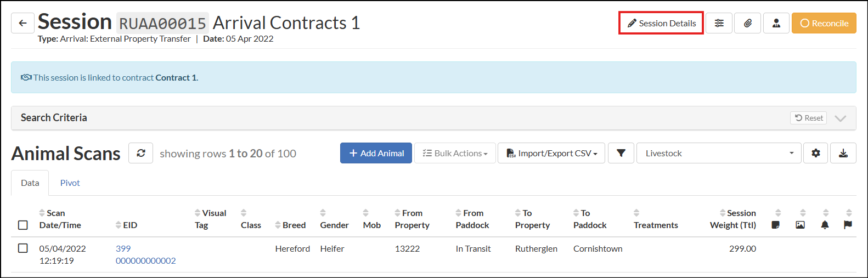
Task: Click the Add Animal button
Action: tap(376, 153)
